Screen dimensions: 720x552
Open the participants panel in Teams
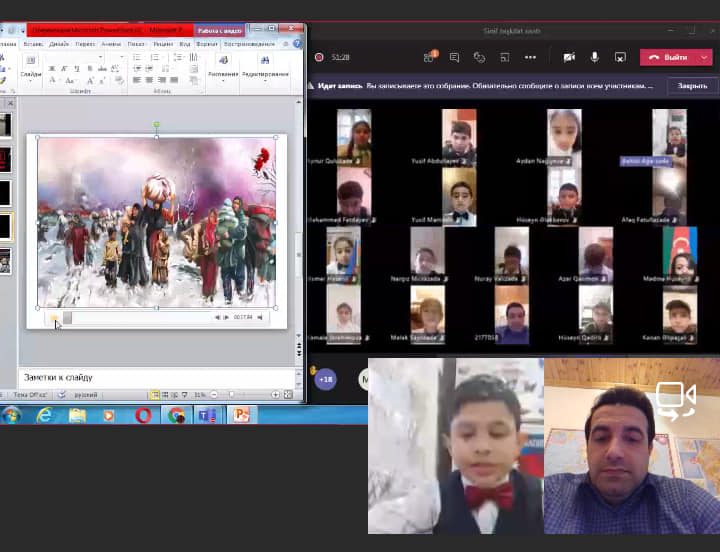[430, 57]
